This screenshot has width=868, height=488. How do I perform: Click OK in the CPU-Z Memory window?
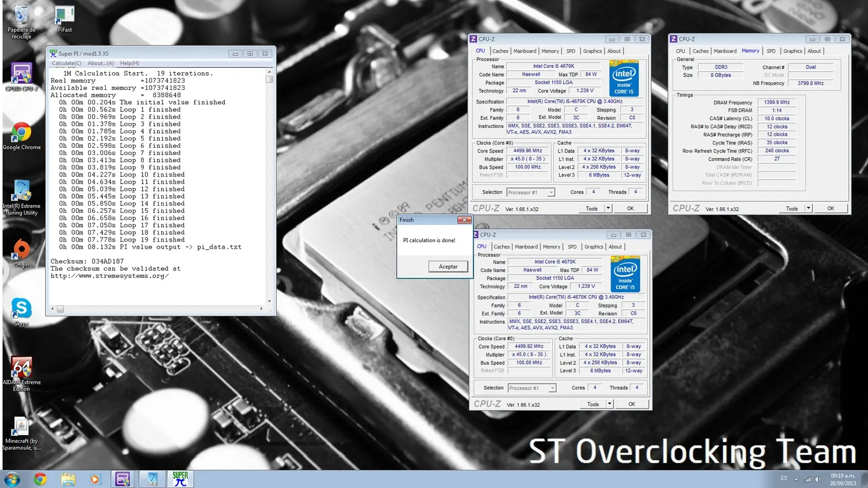(x=831, y=208)
